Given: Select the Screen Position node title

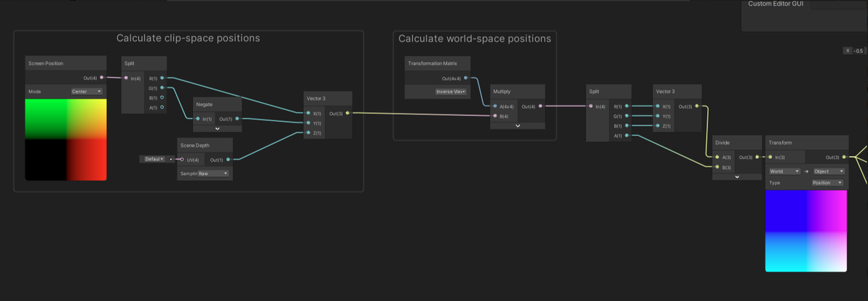Looking at the screenshot, I should click(x=46, y=63).
